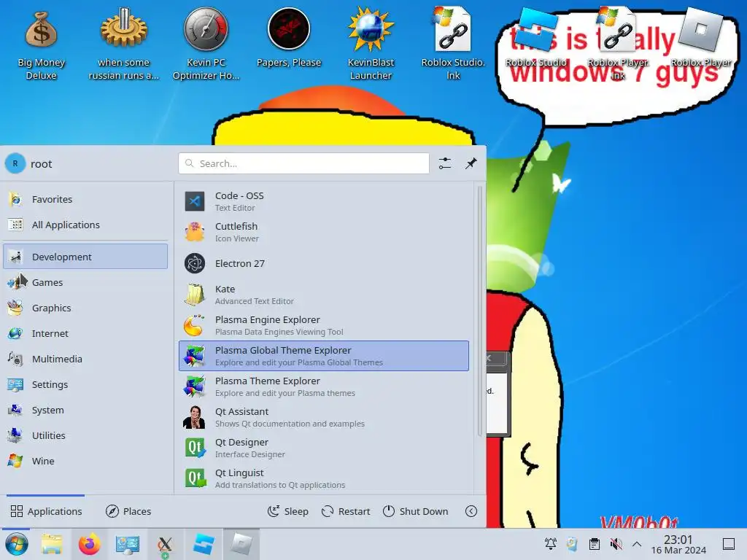Open the Multimedia category

[x=86, y=359]
